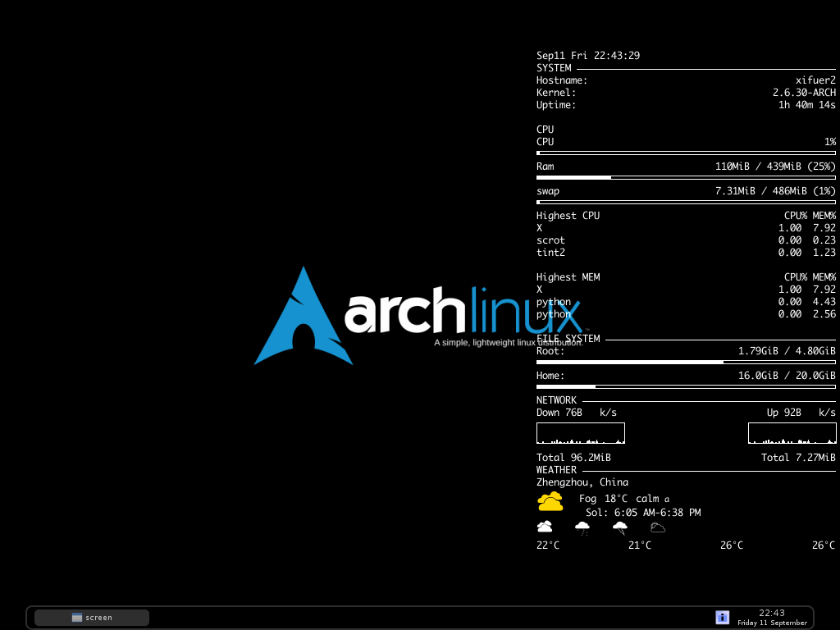
Task: Click Total 7.27MiB upload text
Action: tap(798, 458)
